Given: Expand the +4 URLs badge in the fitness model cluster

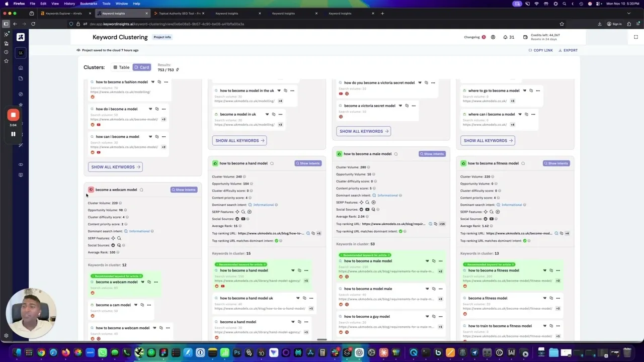Looking at the screenshot, I should [567, 233].
